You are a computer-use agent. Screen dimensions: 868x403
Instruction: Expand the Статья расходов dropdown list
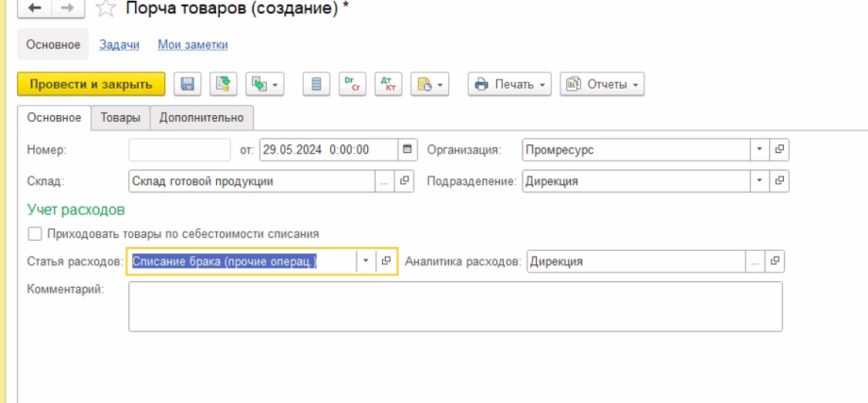[x=364, y=261]
